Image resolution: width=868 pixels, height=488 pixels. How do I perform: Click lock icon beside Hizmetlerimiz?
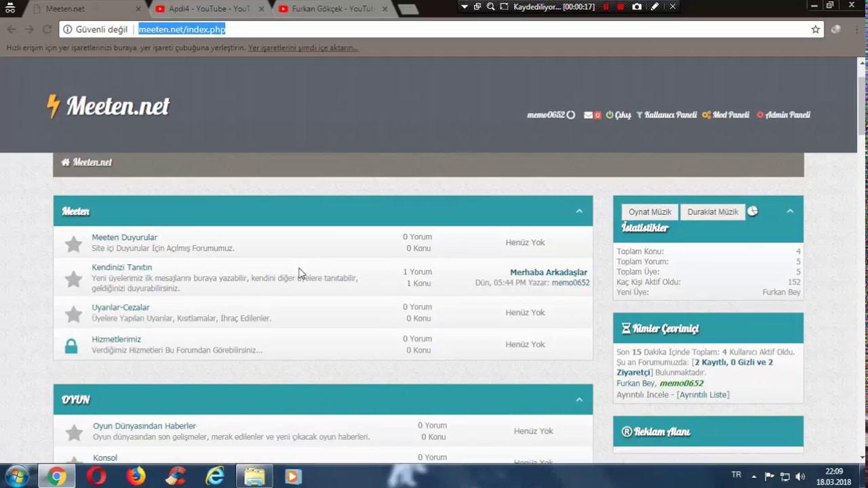(71, 346)
